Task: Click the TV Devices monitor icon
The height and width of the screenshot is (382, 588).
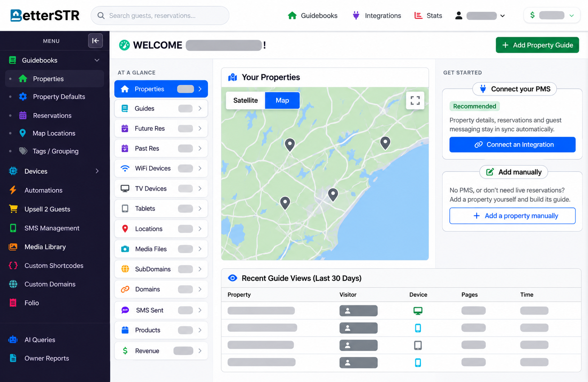Action: click(125, 189)
